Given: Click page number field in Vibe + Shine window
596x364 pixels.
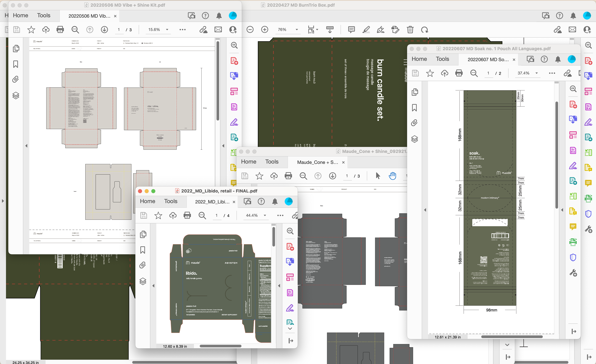Looking at the screenshot, I should tap(119, 29).
